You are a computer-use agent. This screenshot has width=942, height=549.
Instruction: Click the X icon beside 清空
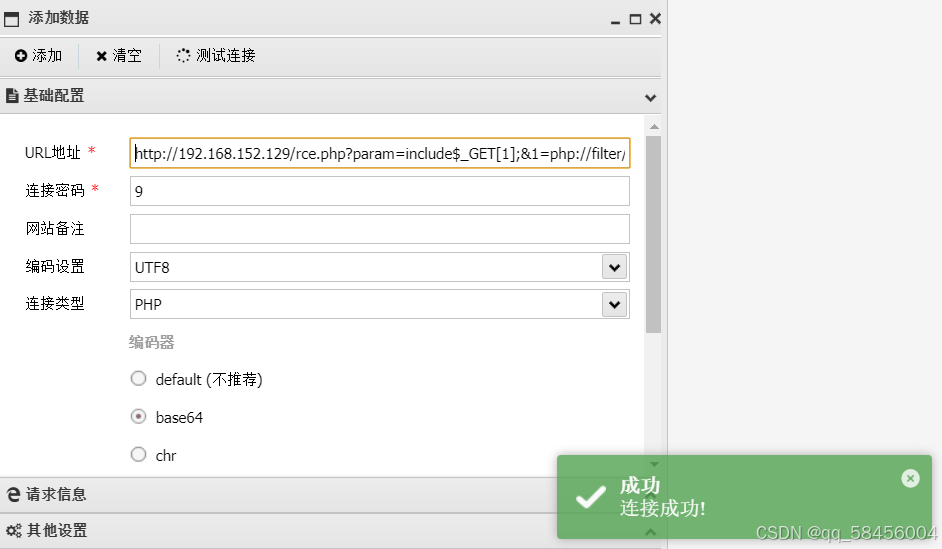tap(102, 56)
